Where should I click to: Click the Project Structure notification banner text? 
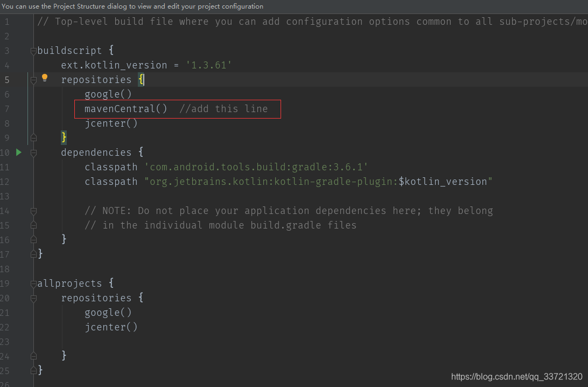click(132, 6)
